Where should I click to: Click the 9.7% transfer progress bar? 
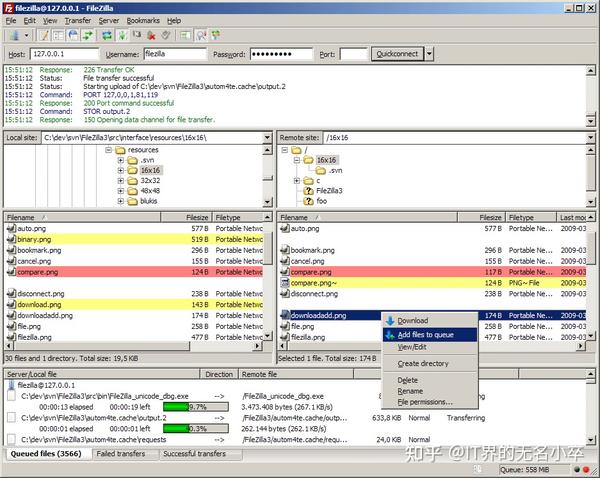click(196, 407)
